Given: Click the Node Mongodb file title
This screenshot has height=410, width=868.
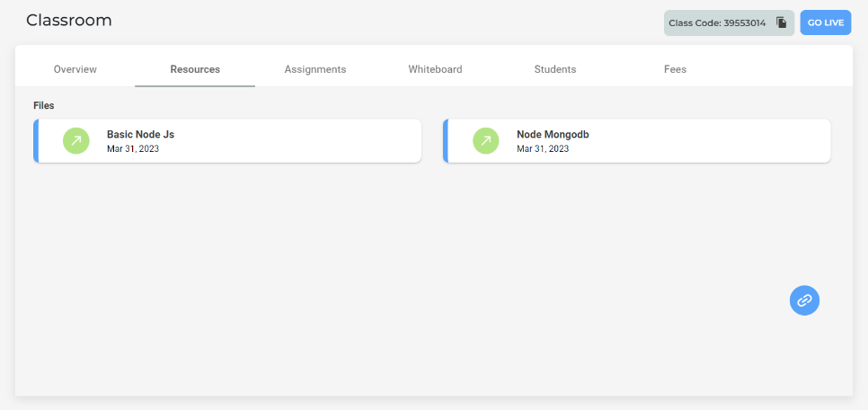Looking at the screenshot, I should tap(553, 134).
